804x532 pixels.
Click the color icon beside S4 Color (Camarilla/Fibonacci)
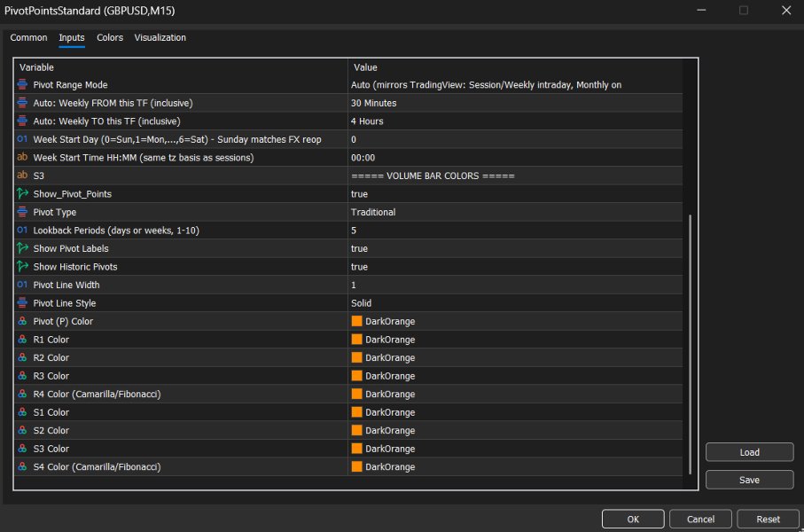tap(22, 467)
